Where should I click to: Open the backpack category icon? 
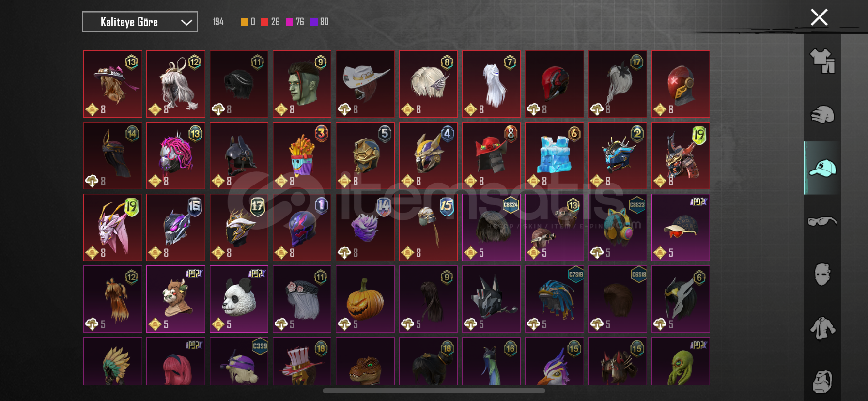[x=822, y=382]
